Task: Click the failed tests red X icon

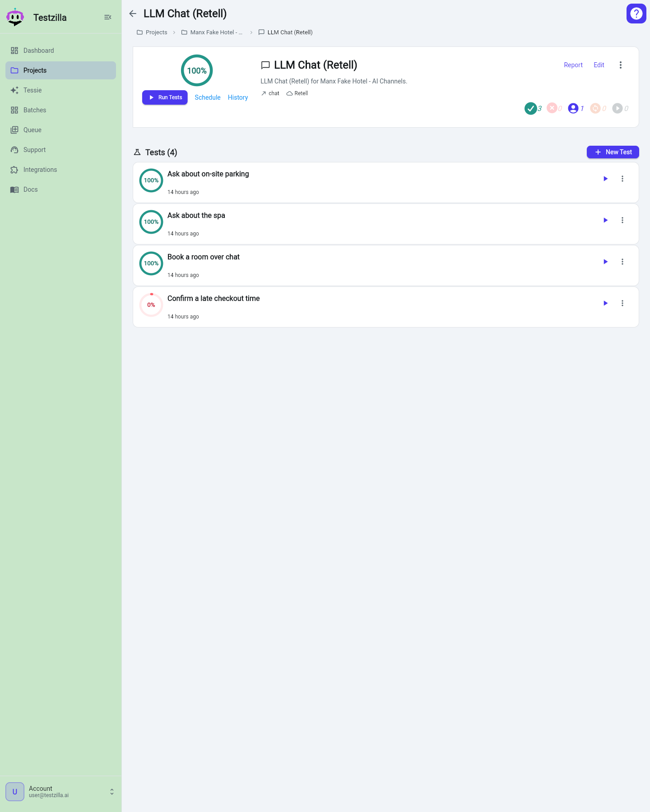Action: [552, 108]
